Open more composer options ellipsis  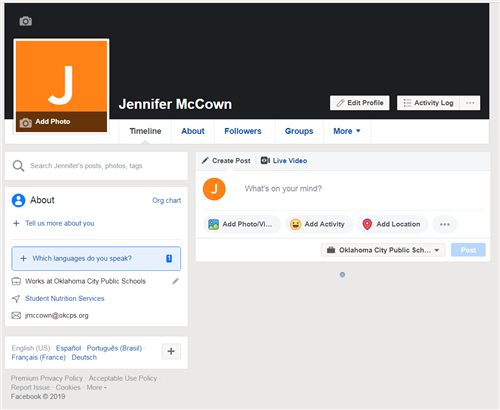(445, 224)
